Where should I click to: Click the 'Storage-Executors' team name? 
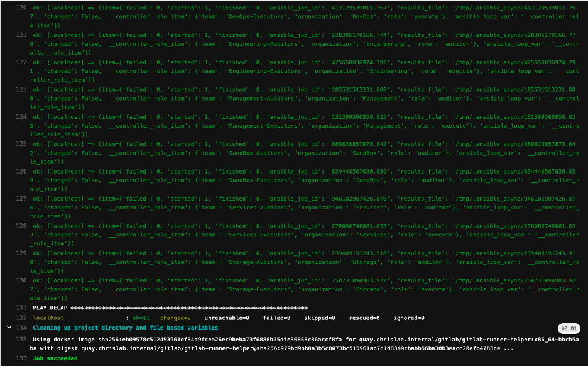pyautogui.click(x=258, y=289)
